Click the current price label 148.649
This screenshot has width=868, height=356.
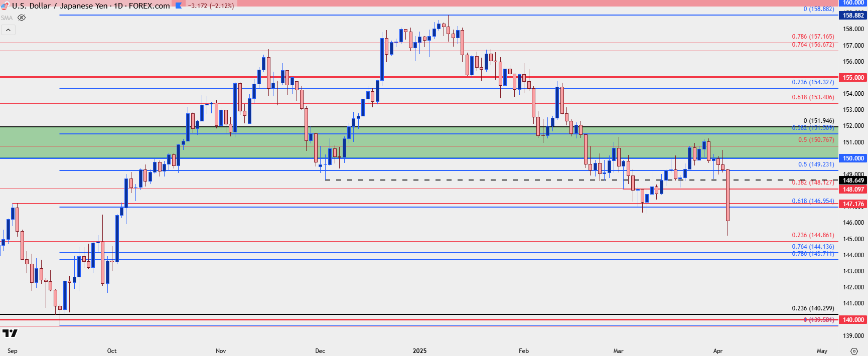[853, 181]
